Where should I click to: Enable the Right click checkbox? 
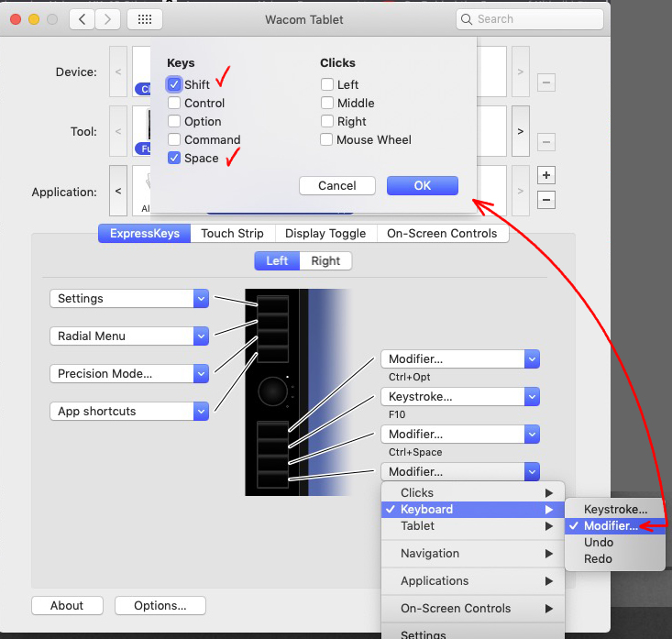[327, 121]
